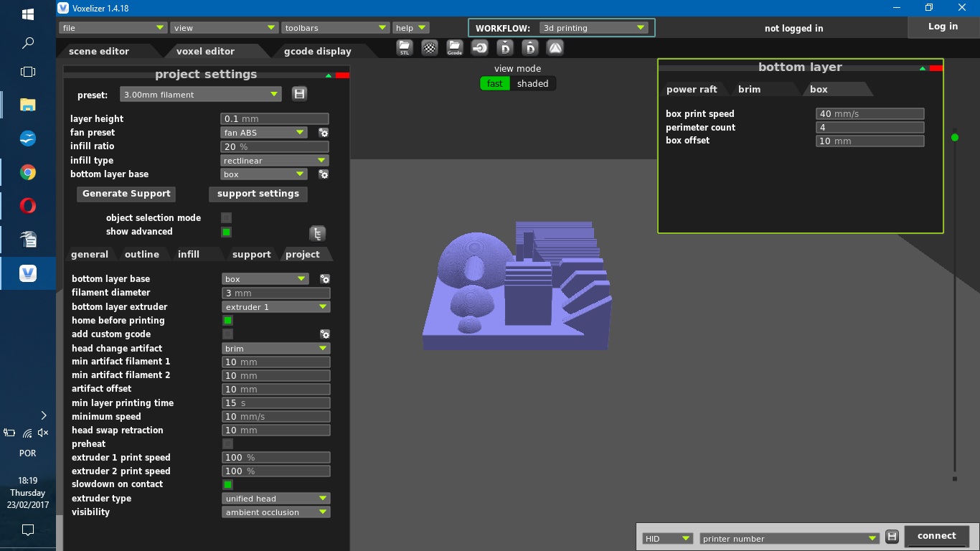Toggle home before printing checkbox
Screen dimensions: 980x551
(227, 321)
